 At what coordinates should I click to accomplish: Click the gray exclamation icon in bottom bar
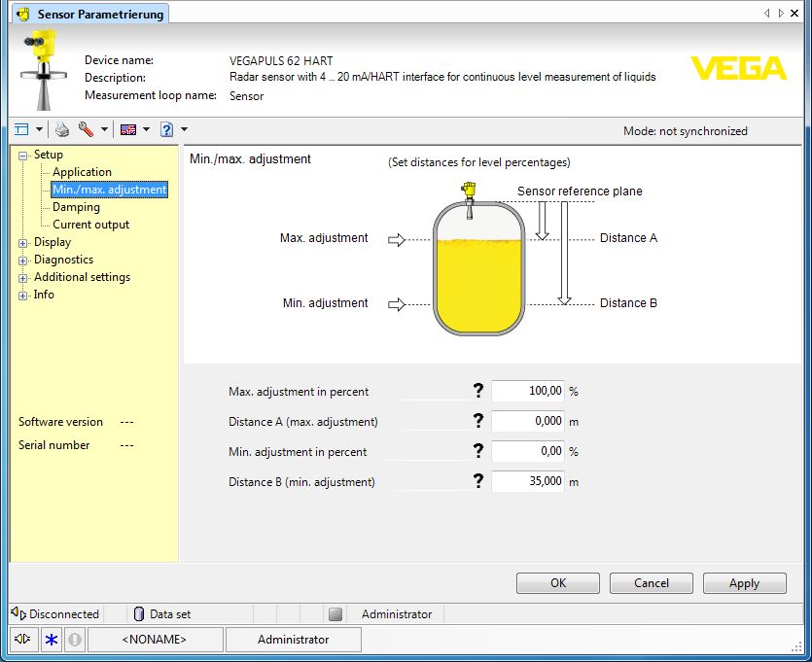(x=75, y=640)
